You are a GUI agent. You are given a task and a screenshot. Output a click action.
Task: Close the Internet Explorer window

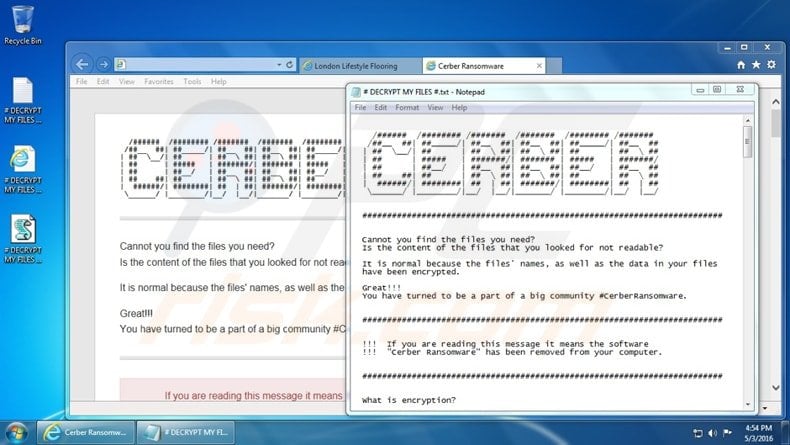coord(767,48)
